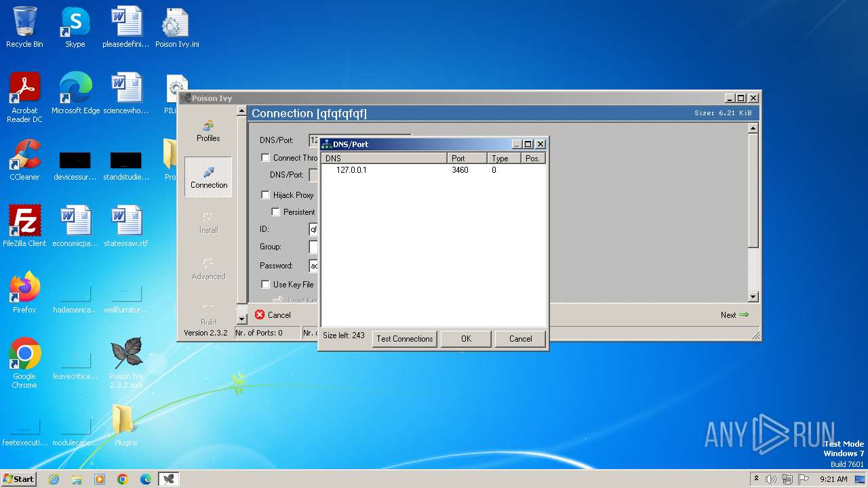Open Recycle Bin on desktop

(x=24, y=27)
